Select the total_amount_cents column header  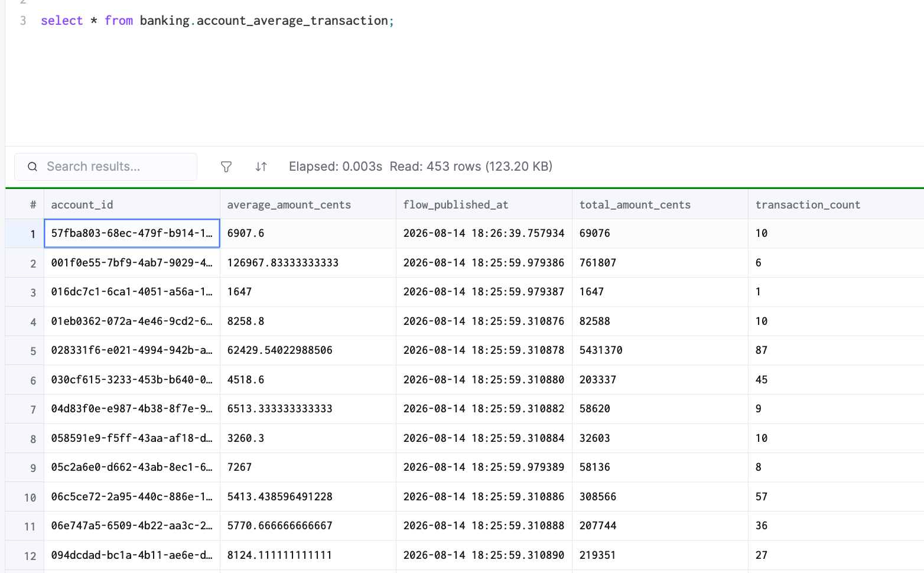coord(660,204)
